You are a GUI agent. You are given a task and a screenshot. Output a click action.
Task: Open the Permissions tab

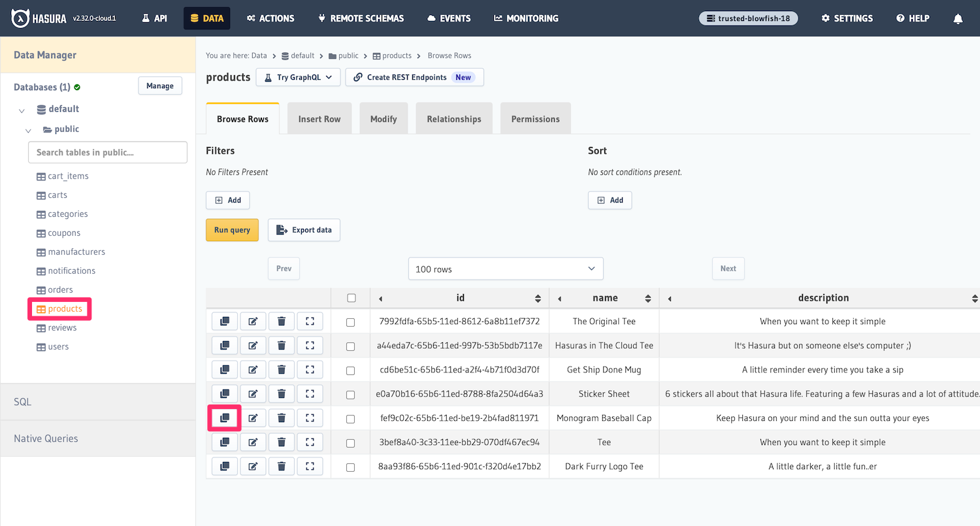tap(535, 119)
